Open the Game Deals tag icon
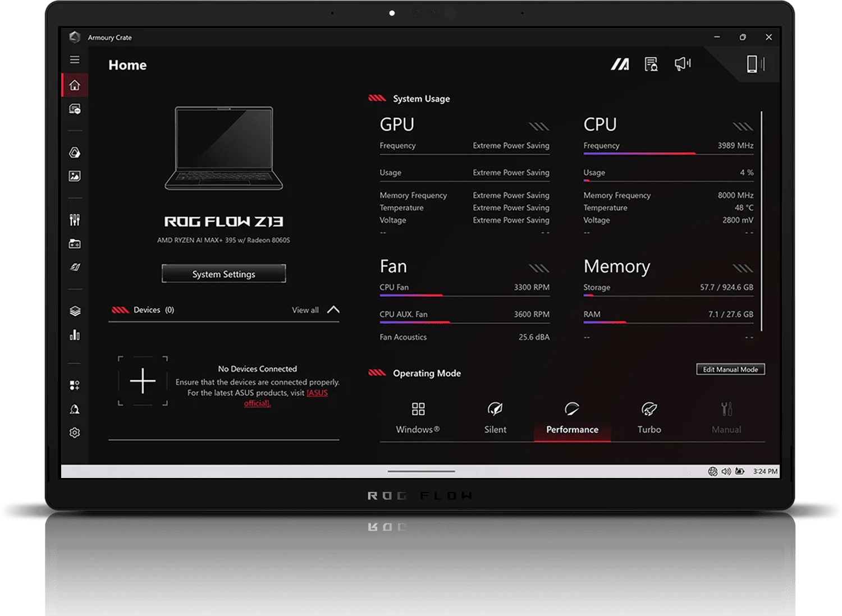 pos(75,267)
